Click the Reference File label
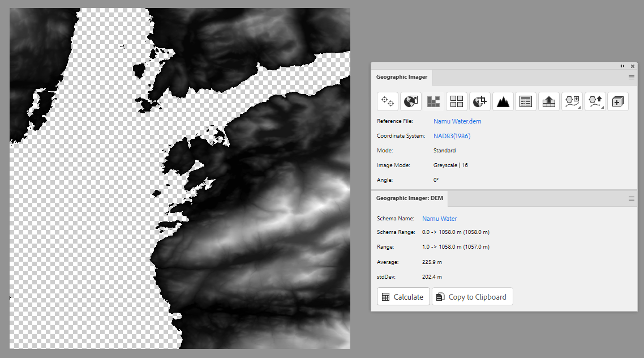The width and height of the screenshot is (644, 358). [394, 121]
